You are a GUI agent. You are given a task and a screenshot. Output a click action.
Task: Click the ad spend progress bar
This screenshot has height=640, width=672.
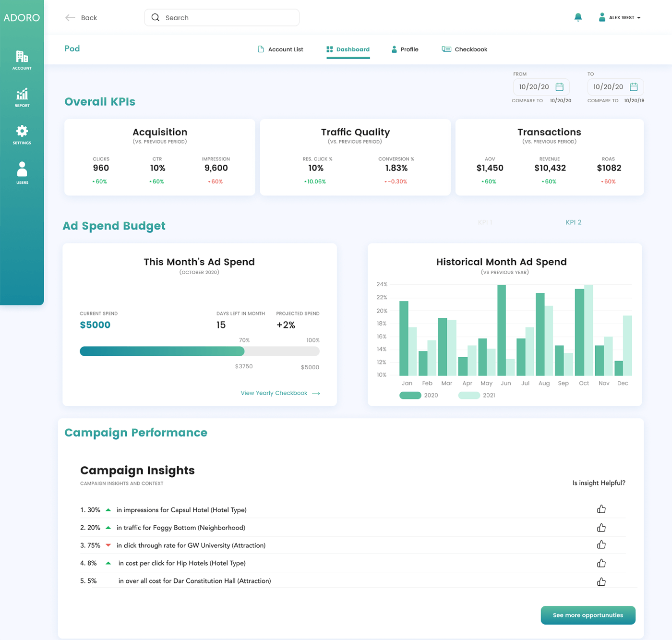click(x=200, y=351)
